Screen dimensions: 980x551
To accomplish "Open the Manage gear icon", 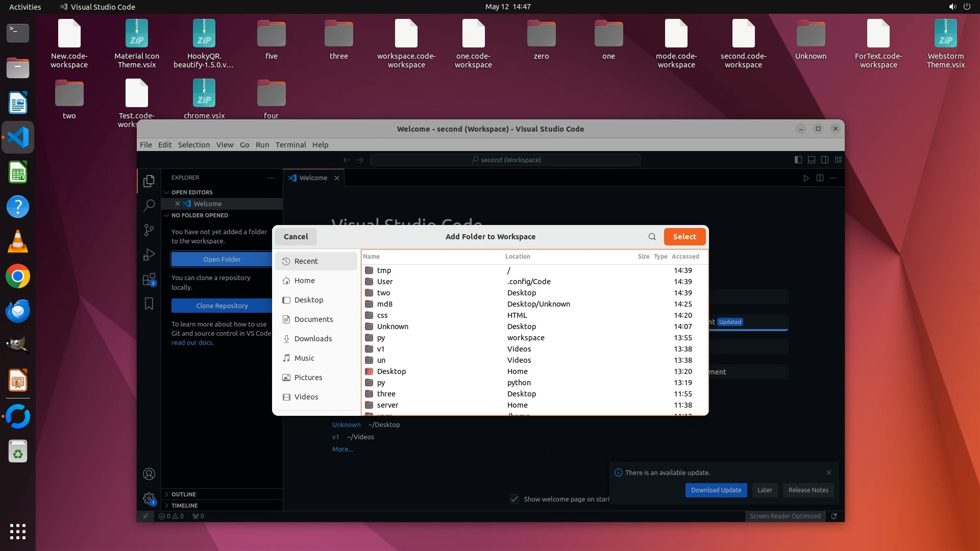I will point(149,498).
